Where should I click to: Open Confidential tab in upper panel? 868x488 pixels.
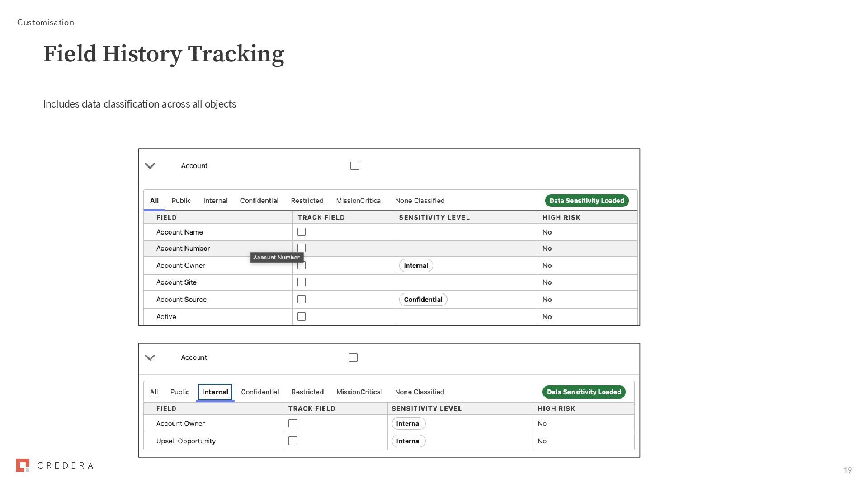click(259, 201)
